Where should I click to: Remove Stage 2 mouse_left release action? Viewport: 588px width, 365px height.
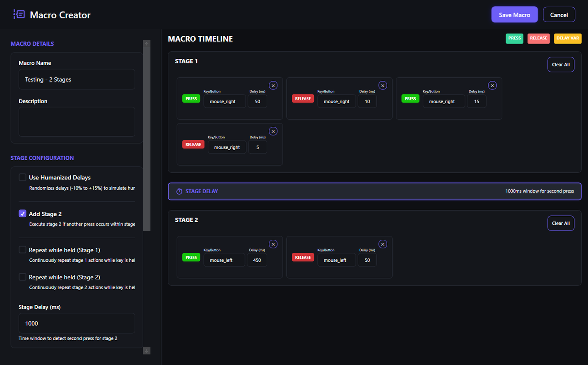pos(383,244)
